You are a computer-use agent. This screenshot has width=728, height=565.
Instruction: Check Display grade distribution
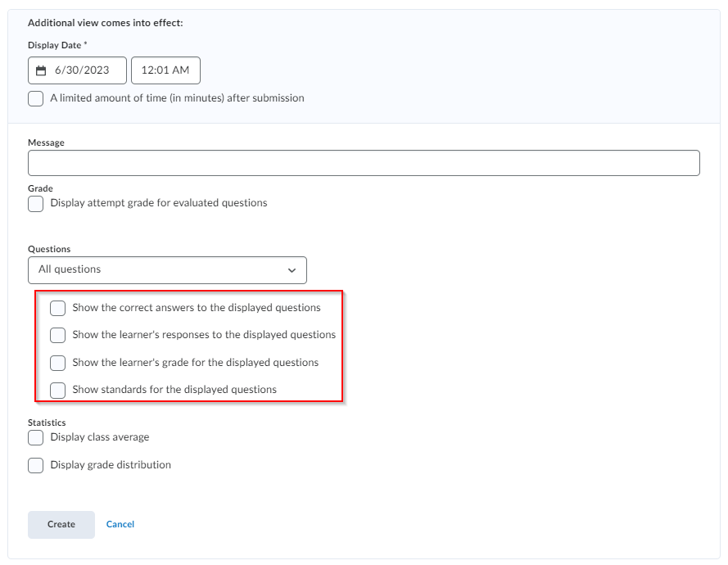pyautogui.click(x=36, y=466)
